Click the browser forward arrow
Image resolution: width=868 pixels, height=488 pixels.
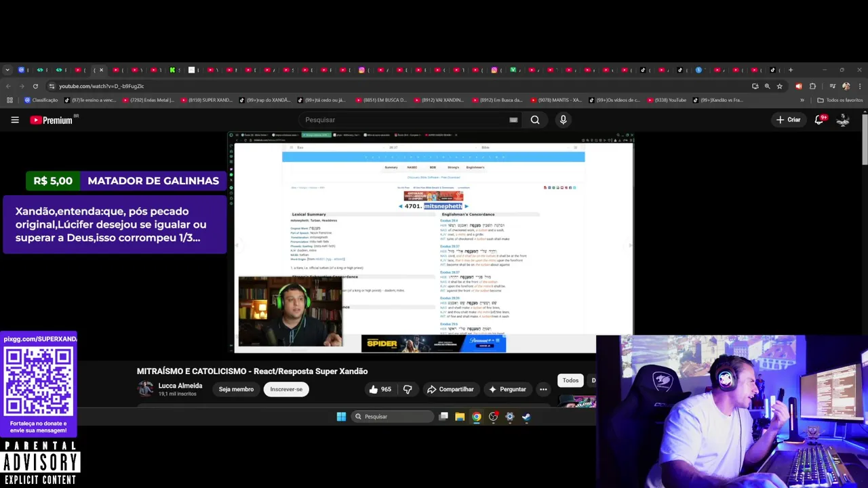click(22, 86)
